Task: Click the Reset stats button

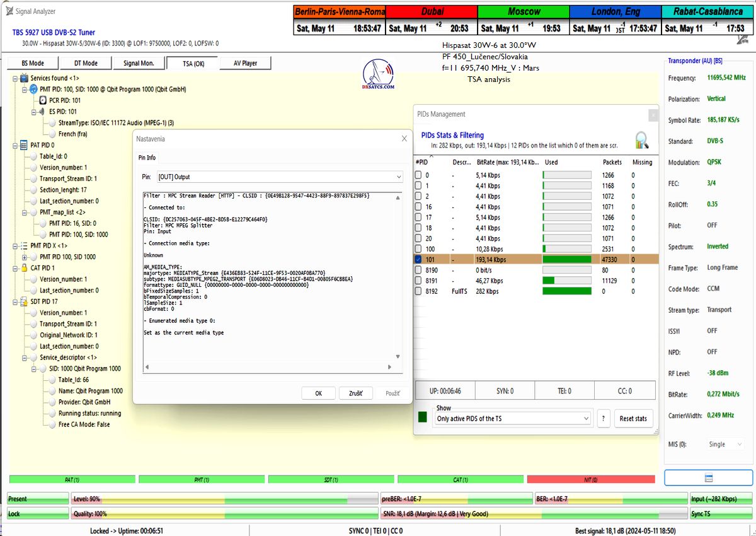Action: pos(633,419)
